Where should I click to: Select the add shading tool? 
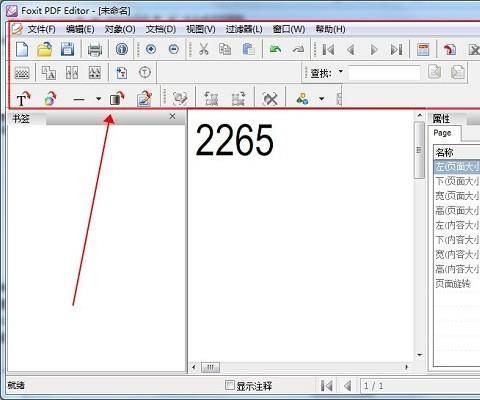click(117, 99)
